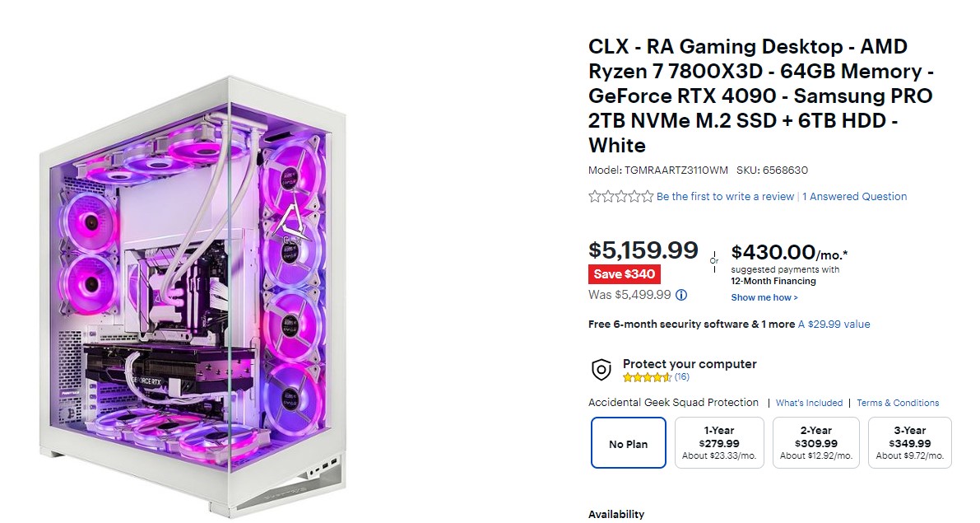Image resolution: width=980 pixels, height=523 pixels.
Task: Expand the Show me how financing link
Action: tap(764, 297)
